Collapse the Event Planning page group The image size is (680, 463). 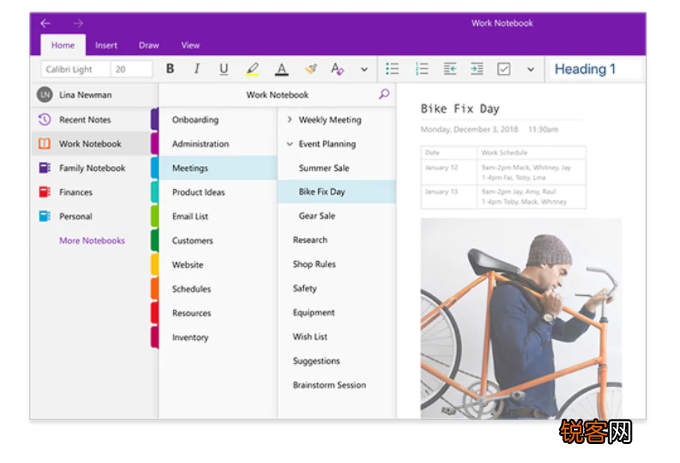tap(290, 143)
